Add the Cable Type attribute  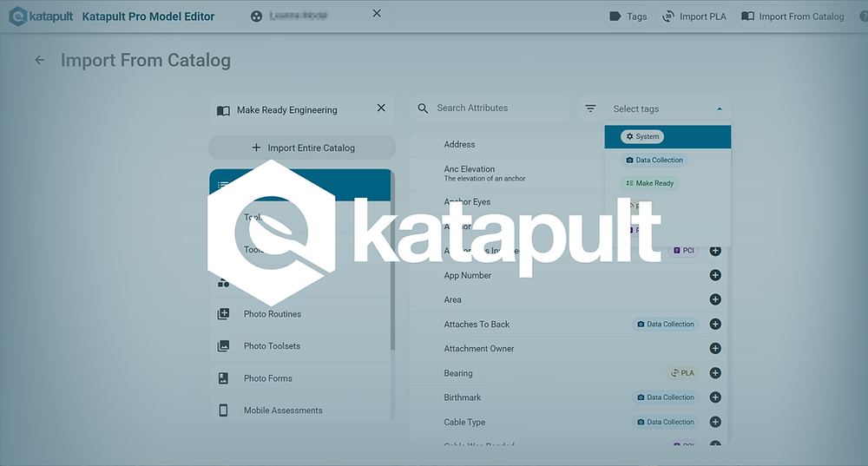(x=715, y=422)
